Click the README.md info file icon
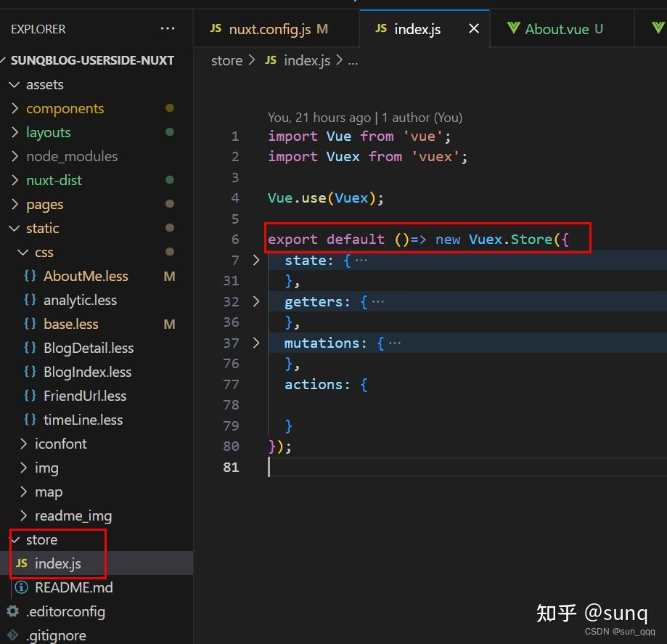 tap(22, 587)
